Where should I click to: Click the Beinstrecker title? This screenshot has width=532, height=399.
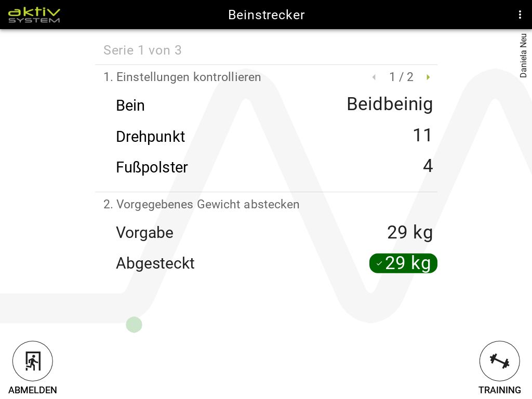[266, 15]
